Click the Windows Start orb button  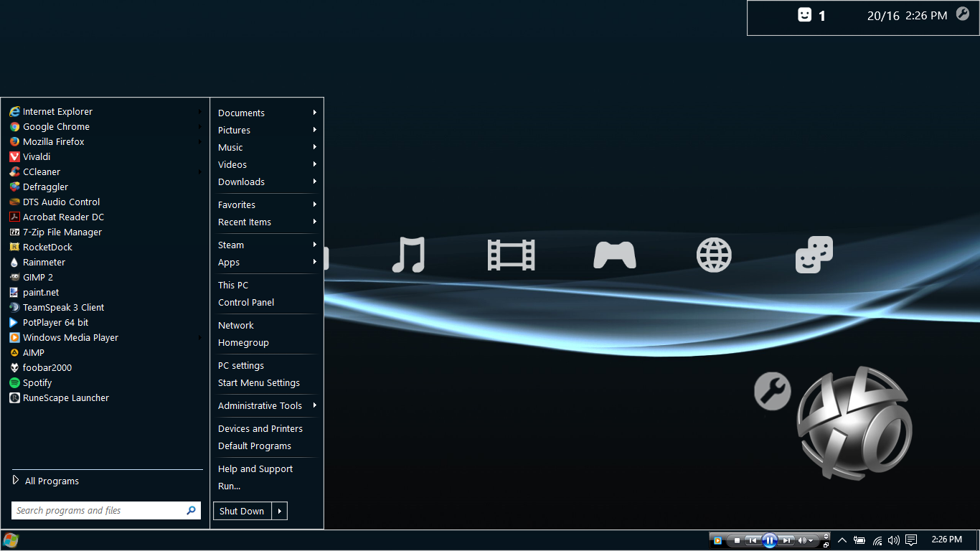point(11,540)
